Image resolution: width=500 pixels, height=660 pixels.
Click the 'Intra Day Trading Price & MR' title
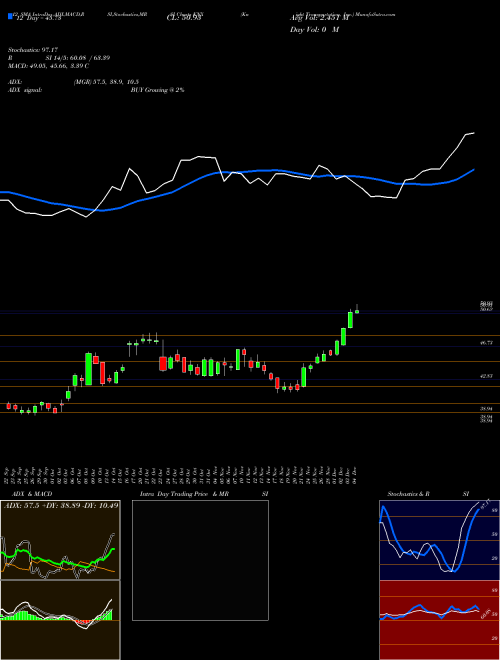pyautogui.click(x=185, y=494)
